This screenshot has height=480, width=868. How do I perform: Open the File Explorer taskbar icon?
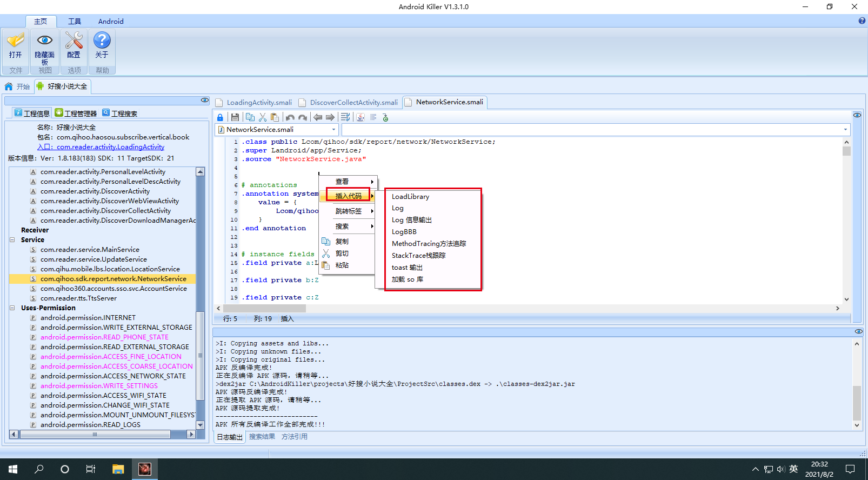coord(118,469)
